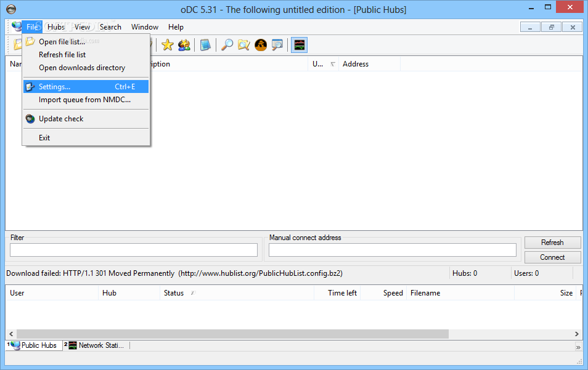Image resolution: width=588 pixels, height=370 pixels.
Task: Choose Refresh file list from File menu
Action: (x=86, y=55)
